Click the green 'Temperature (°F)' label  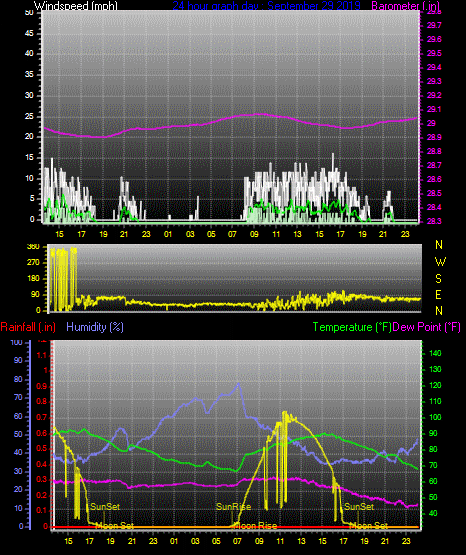[352, 327]
